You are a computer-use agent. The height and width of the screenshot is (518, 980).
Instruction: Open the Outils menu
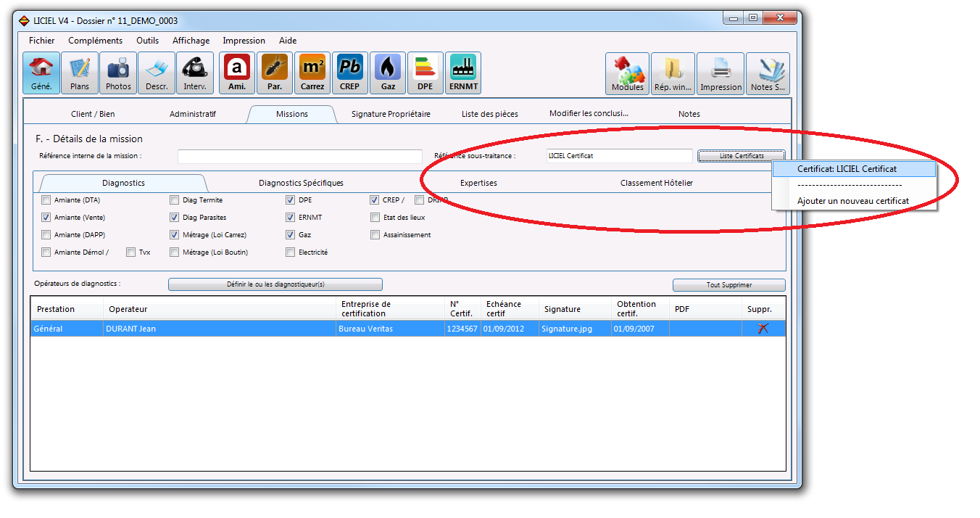tap(147, 41)
